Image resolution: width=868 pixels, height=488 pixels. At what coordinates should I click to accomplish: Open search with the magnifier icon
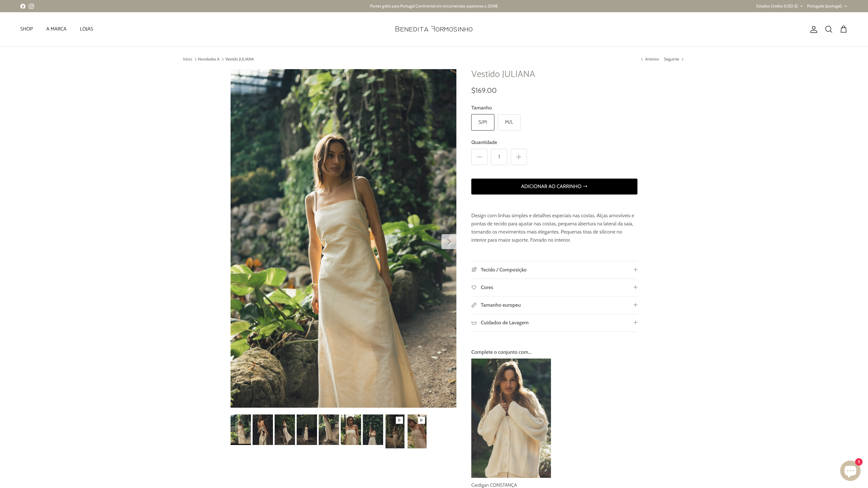click(x=828, y=29)
